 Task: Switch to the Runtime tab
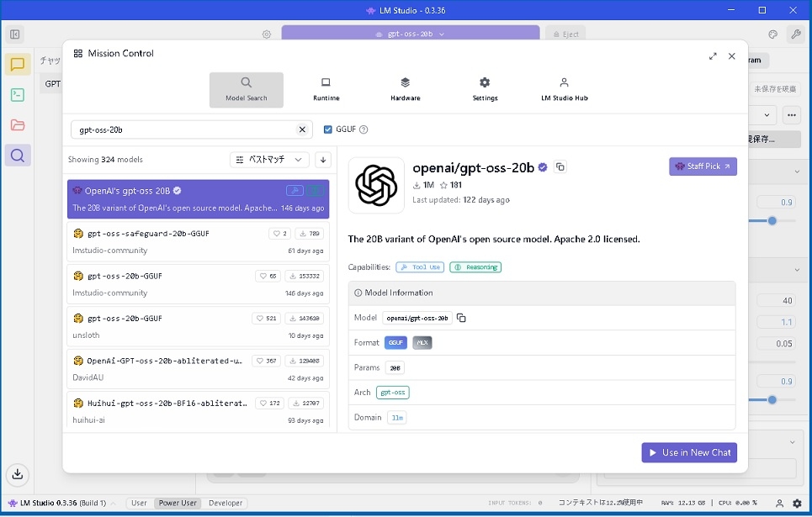point(326,89)
